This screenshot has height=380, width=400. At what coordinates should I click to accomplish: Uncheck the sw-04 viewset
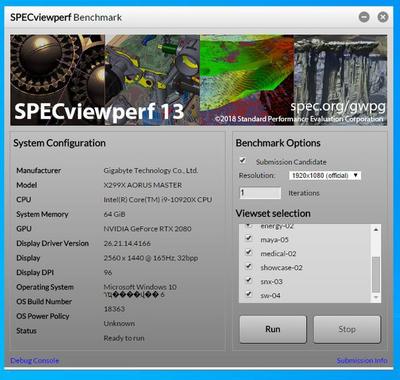pos(248,295)
